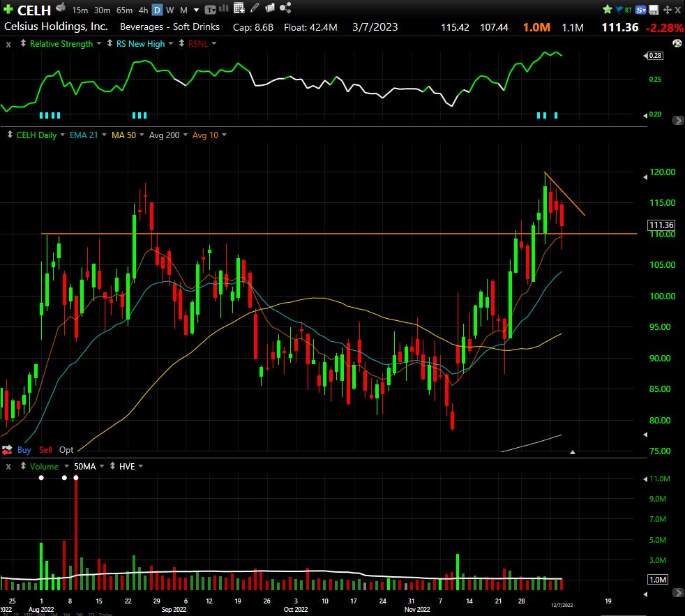Click the blue flag icon
The height and width of the screenshot is (616, 685).
[619, 9]
